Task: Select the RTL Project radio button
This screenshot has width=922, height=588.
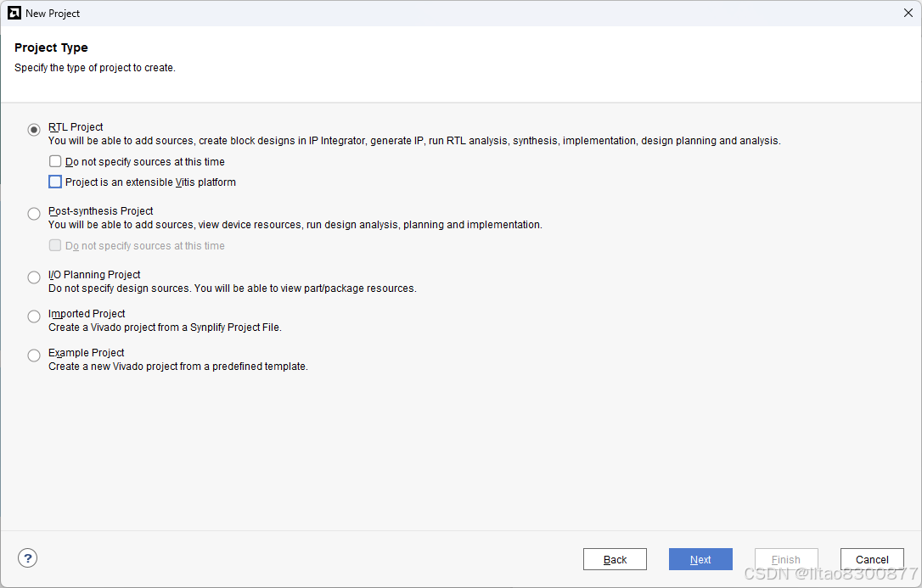Action: [34, 130]
